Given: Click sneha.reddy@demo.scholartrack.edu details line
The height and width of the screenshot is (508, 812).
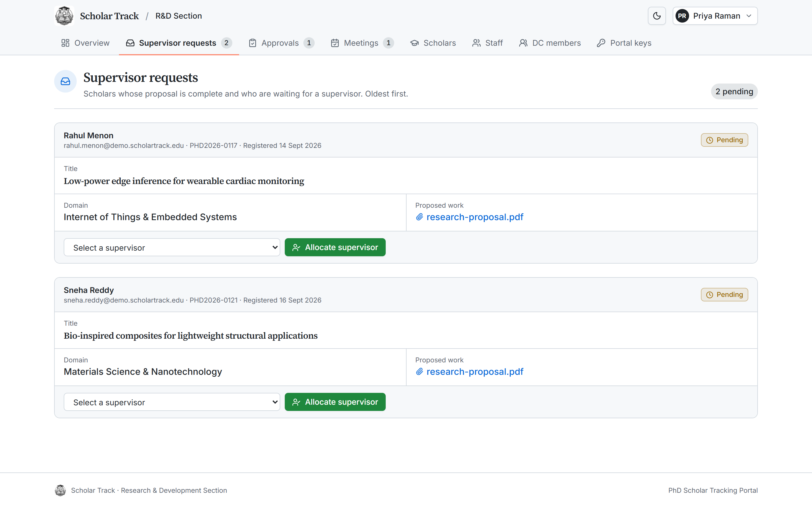Looking at the screenshot, I should [x=193, y=300].
